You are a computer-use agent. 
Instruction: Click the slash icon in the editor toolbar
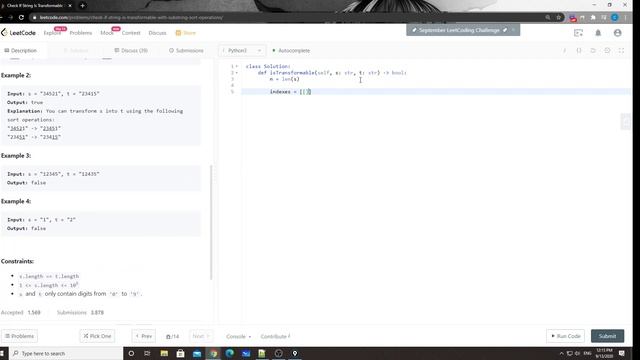(564, 51)
